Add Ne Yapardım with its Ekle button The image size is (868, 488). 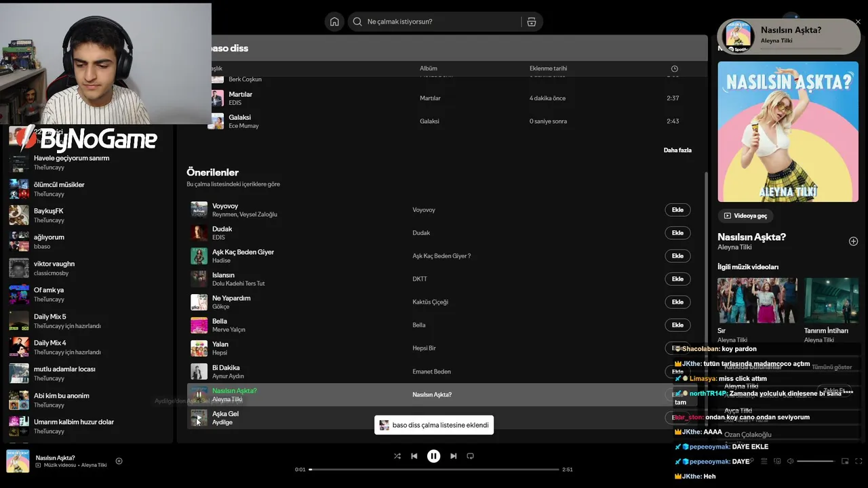coord(677,302)
